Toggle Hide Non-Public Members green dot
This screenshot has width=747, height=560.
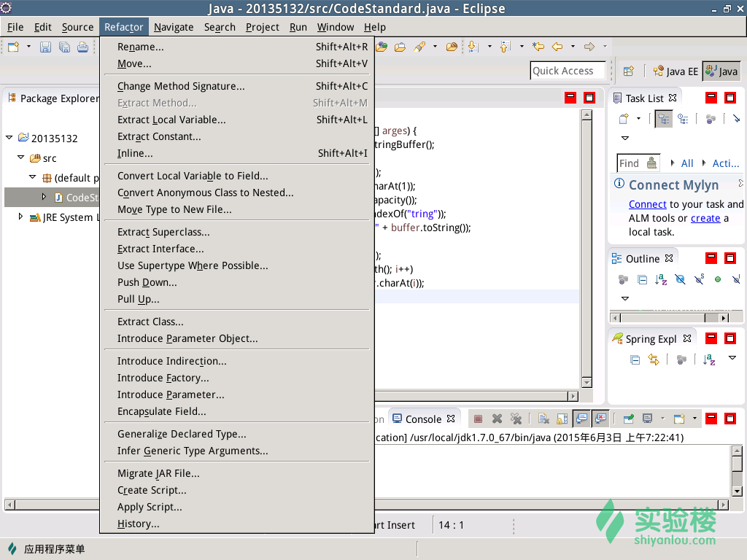[x=718, y=279]
